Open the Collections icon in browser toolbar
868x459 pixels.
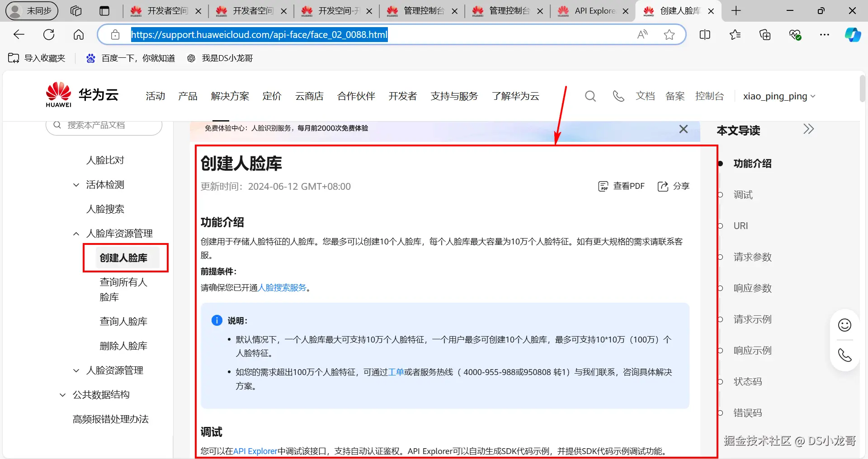pyautogui.click(x=765, y=34)
